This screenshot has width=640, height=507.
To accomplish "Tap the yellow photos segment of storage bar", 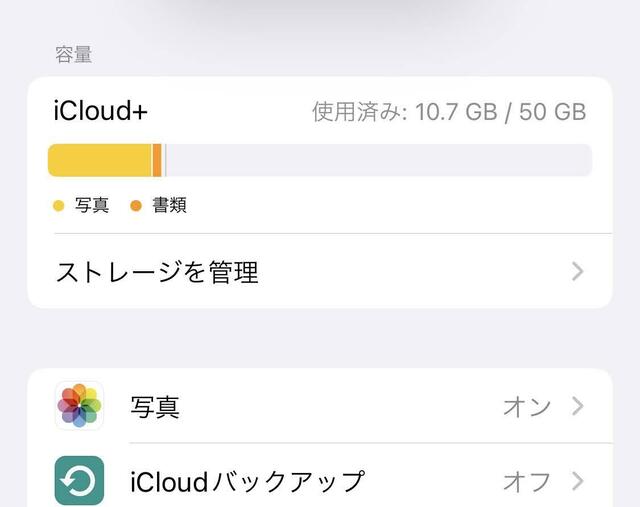I will coord(100,160).
